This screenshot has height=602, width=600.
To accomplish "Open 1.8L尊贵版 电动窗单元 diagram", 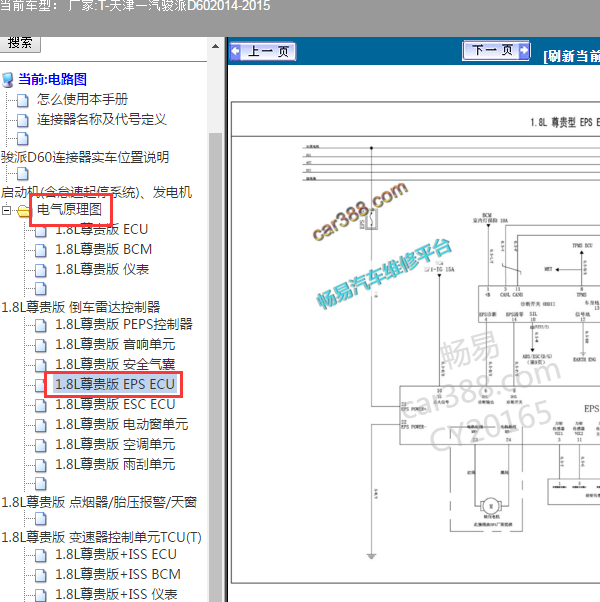I will coord(122,424).
